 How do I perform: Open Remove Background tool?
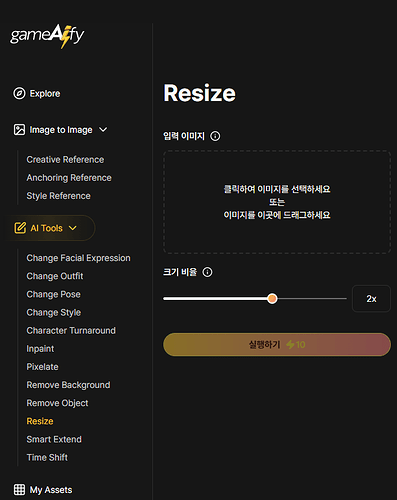68,385
